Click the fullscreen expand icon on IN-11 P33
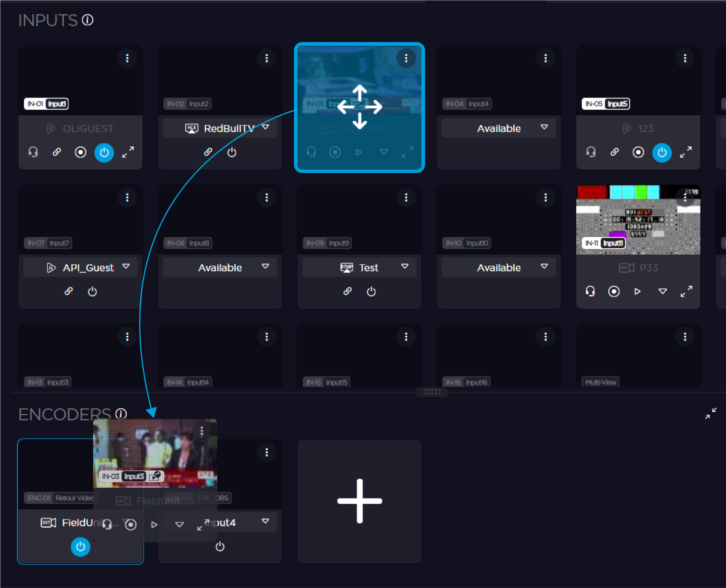This screenshot has width=726, height=588. click(686, 291)
